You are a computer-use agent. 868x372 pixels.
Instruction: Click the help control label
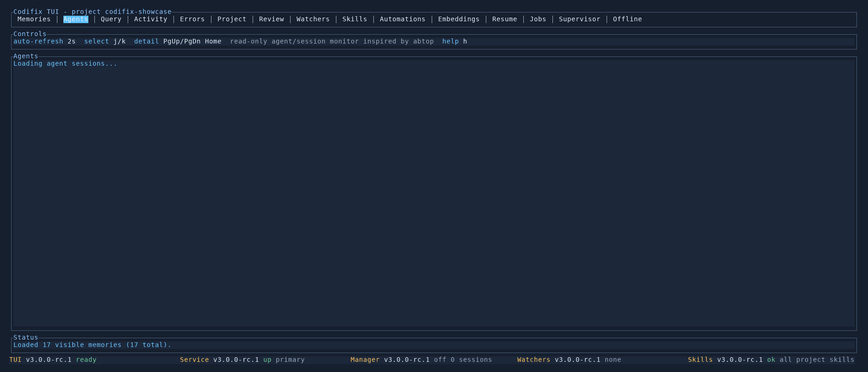tap(451, 41)
